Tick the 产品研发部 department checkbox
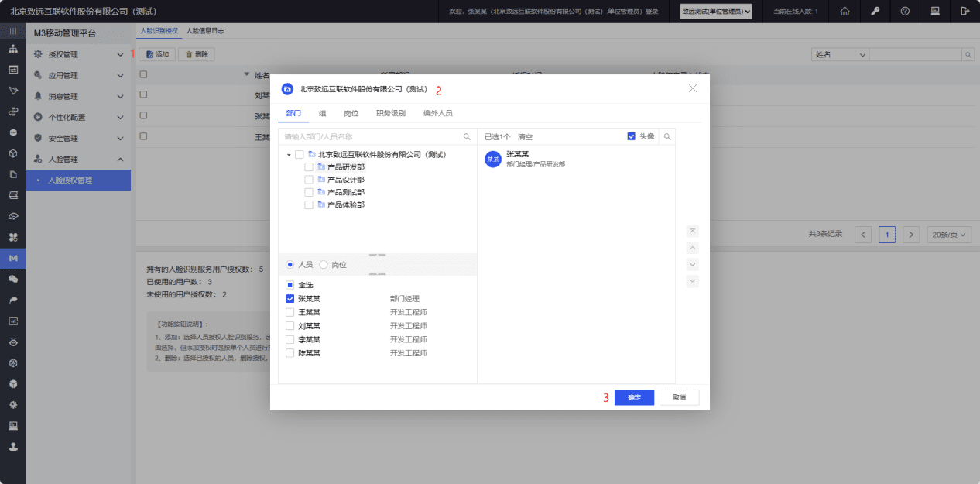Image resolution: width=980 pixels, height=484 pixels. [309, 167]
